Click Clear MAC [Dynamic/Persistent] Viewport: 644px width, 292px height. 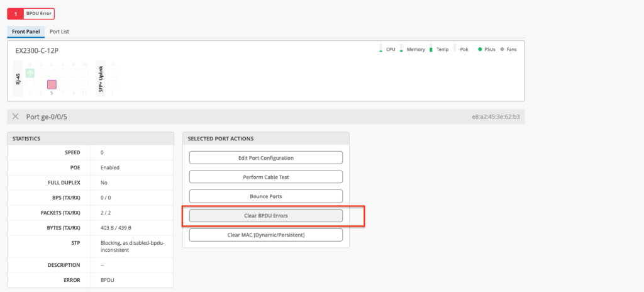(x=265, y=235)
